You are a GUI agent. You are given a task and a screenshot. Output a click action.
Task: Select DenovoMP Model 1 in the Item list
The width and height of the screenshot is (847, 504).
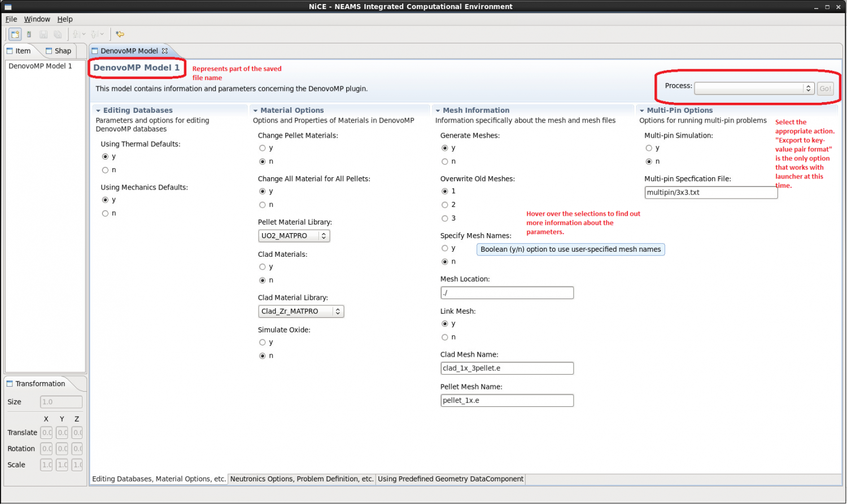(40, 66)
